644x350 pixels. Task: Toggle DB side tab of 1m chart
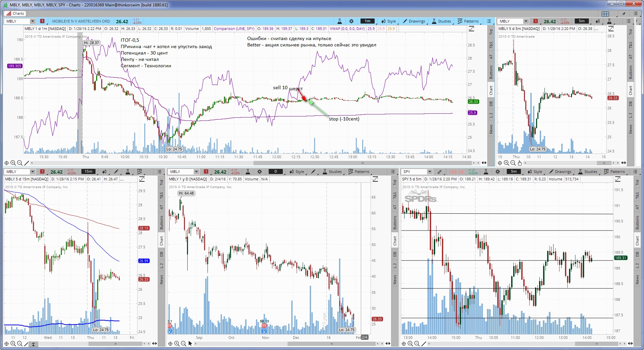coord(491,104)
